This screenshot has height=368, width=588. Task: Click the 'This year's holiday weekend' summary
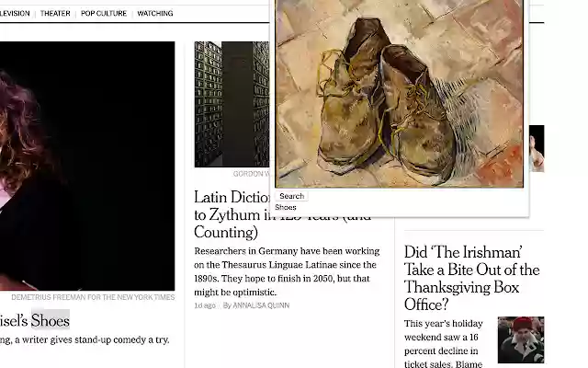tap(443, 343)
